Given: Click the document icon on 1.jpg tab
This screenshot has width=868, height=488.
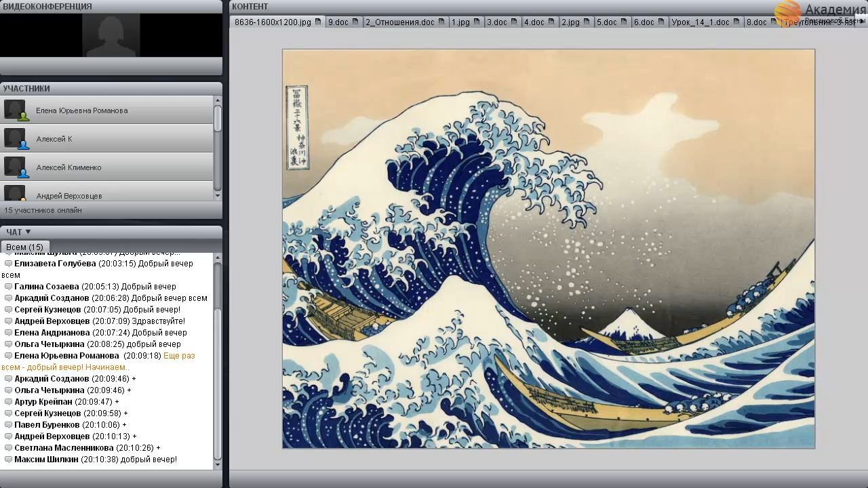Looking at the screenshot, I should 477,22.
